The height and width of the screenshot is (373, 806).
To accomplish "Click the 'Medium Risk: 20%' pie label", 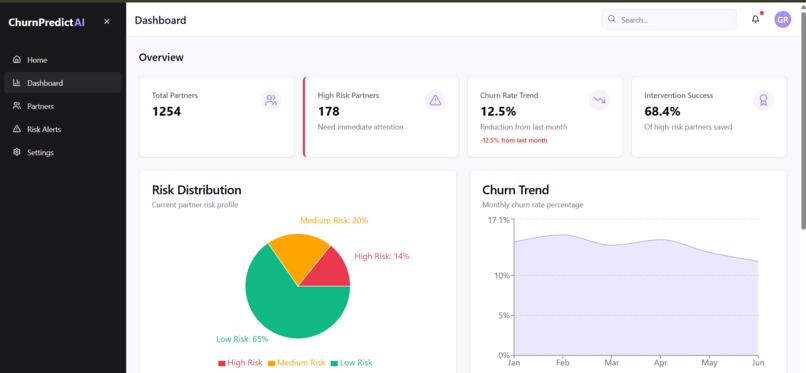I will pyautogui.click(x=334, y=220).
